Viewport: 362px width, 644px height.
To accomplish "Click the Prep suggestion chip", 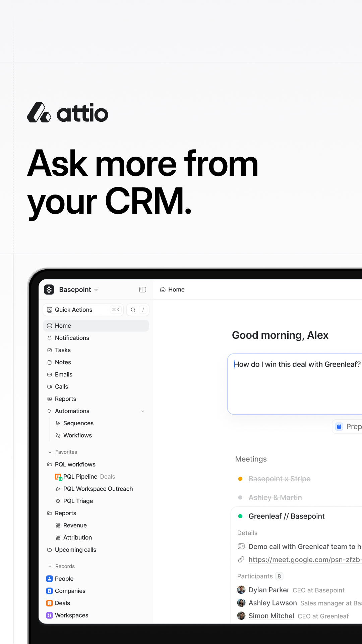I will 348,427.
